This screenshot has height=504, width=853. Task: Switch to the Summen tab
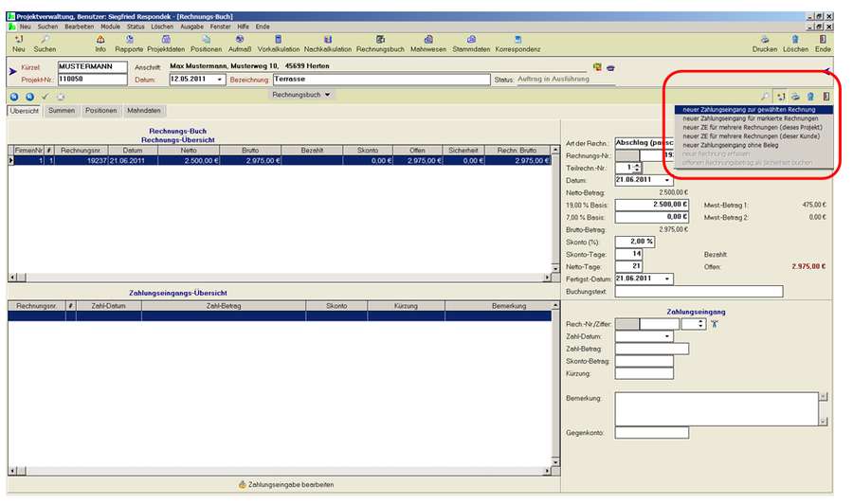click(x=62, y=111)
